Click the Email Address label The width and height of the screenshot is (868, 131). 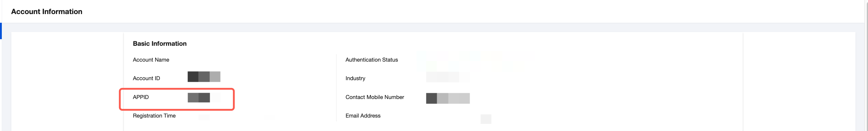pos(363,115)
